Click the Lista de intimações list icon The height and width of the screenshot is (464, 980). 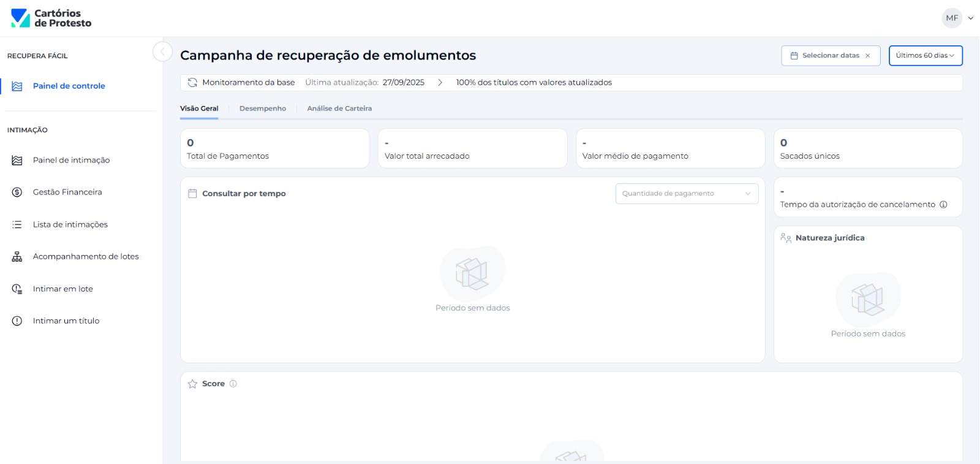tap(17, 225)
